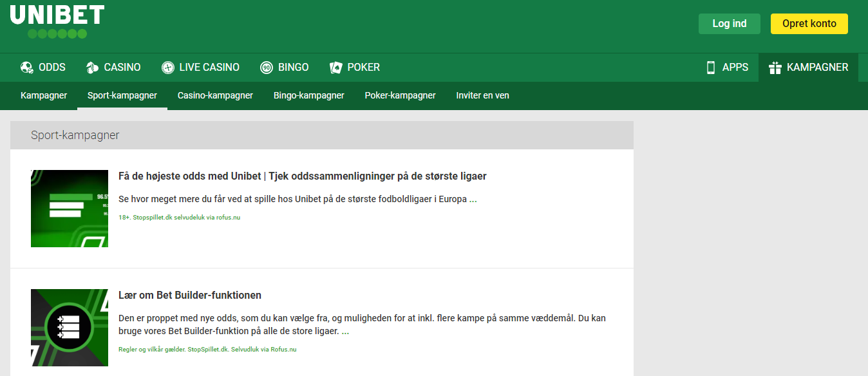Open the KAMPAGNER menu item
This screenshot has height=376, width=868.
(808, 68)
